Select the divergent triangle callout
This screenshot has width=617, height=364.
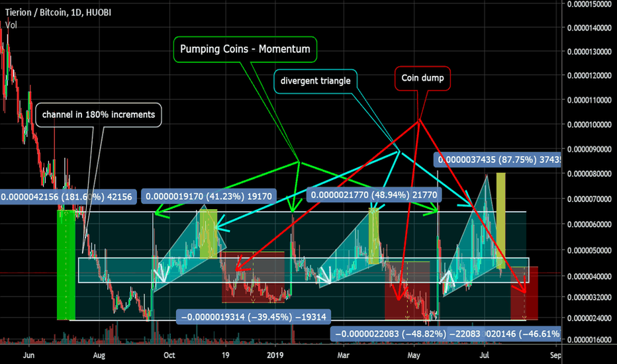pyautogui.click(x=316, y=81)
